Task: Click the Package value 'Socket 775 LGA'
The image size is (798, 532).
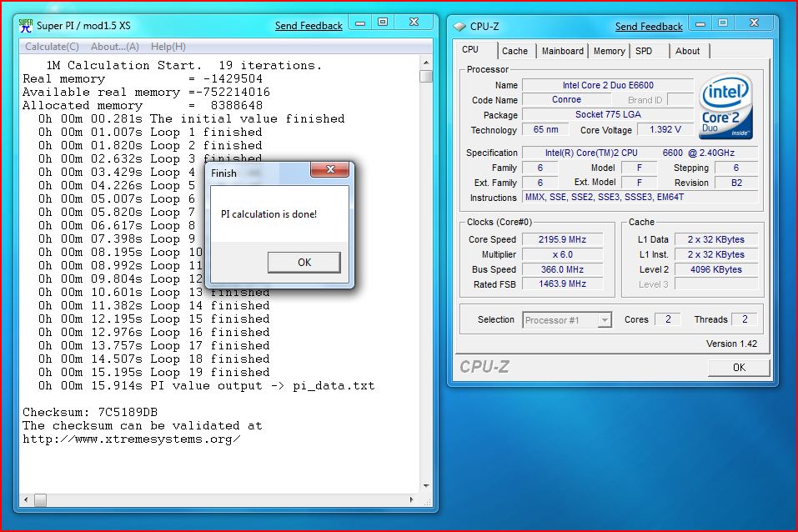Action: click(608, 114)
